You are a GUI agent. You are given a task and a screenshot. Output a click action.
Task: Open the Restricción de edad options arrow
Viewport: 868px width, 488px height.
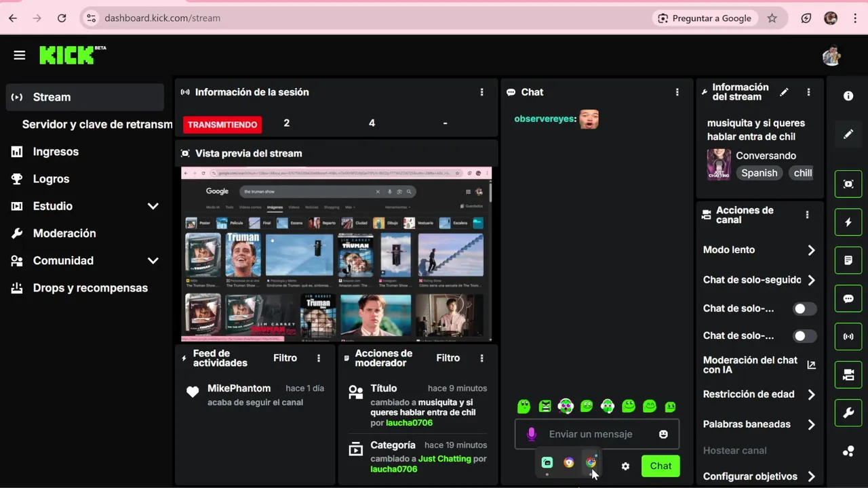pos(811,394)
